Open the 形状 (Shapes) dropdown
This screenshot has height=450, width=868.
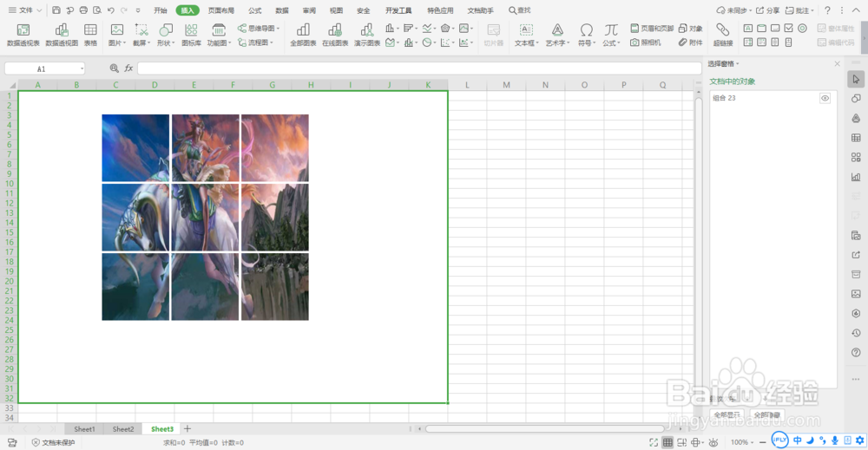pos(166,35)
